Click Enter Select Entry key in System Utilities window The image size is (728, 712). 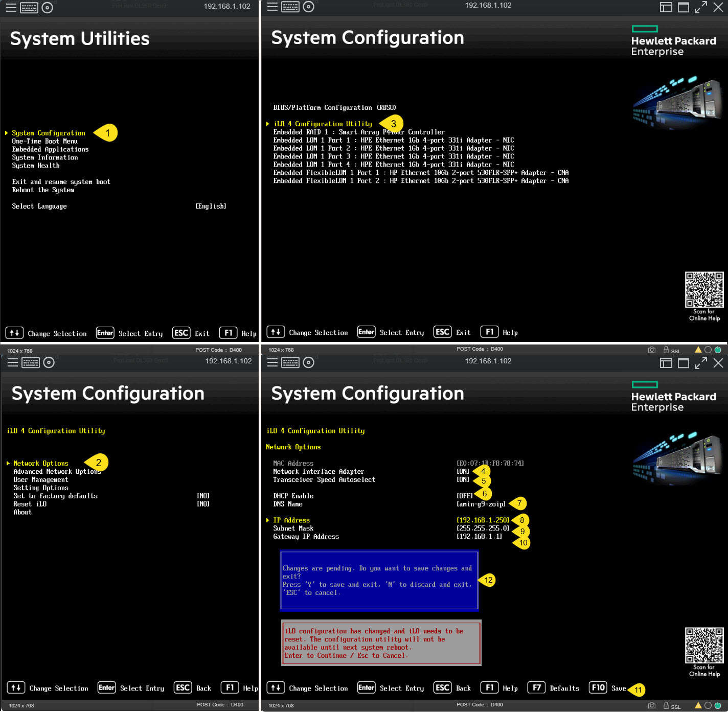click(x=105, y=333)
